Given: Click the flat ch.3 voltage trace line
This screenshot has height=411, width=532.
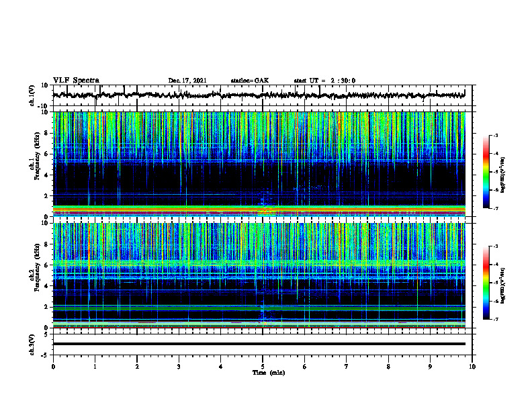Looking at the screenshot, I should tap(259, 344).
